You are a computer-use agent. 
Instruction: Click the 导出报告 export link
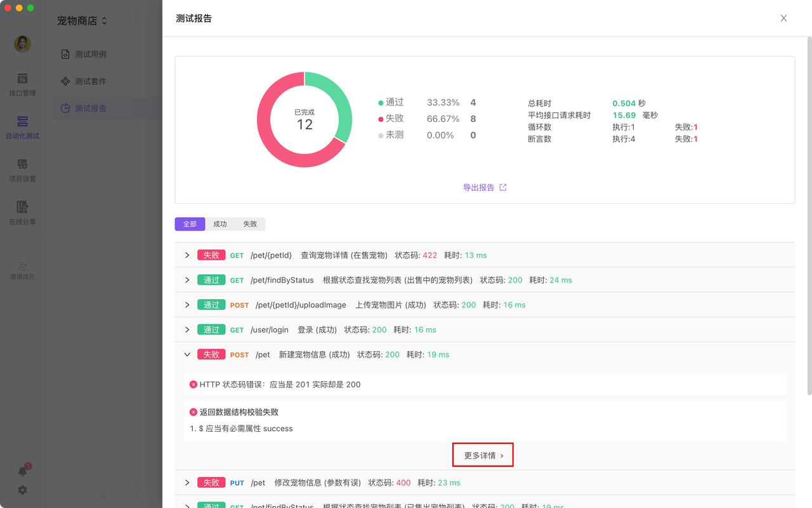click(x=485, y=187)
